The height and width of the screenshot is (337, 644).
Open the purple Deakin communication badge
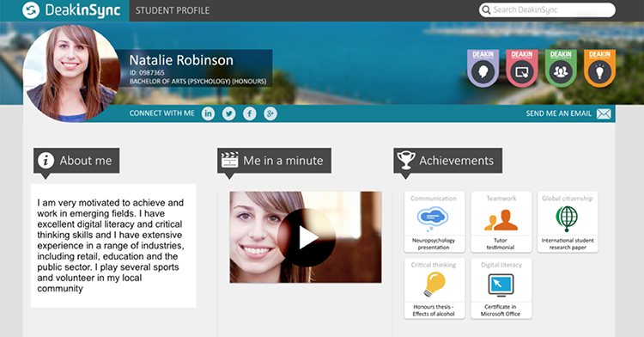(x=483, y=68)
